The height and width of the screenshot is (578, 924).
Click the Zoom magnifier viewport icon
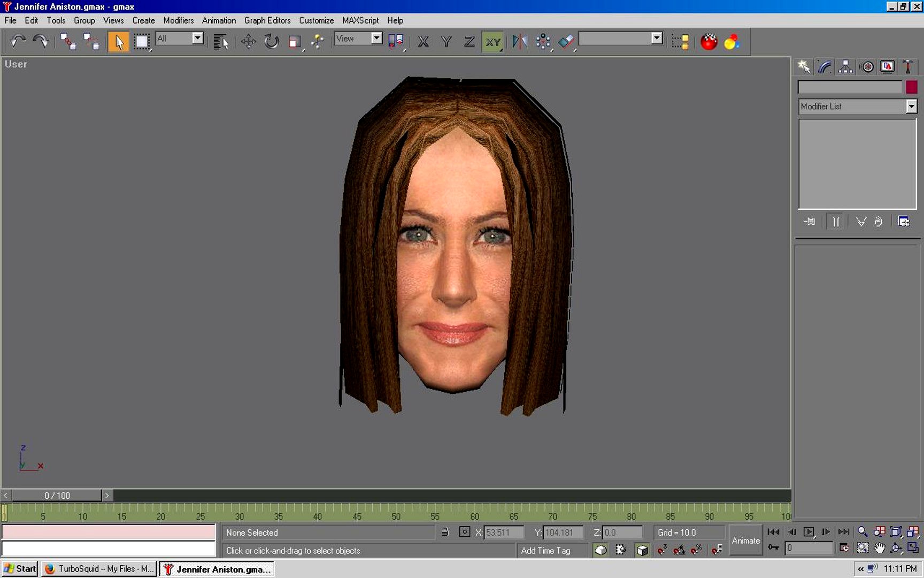tap(863, 531)
